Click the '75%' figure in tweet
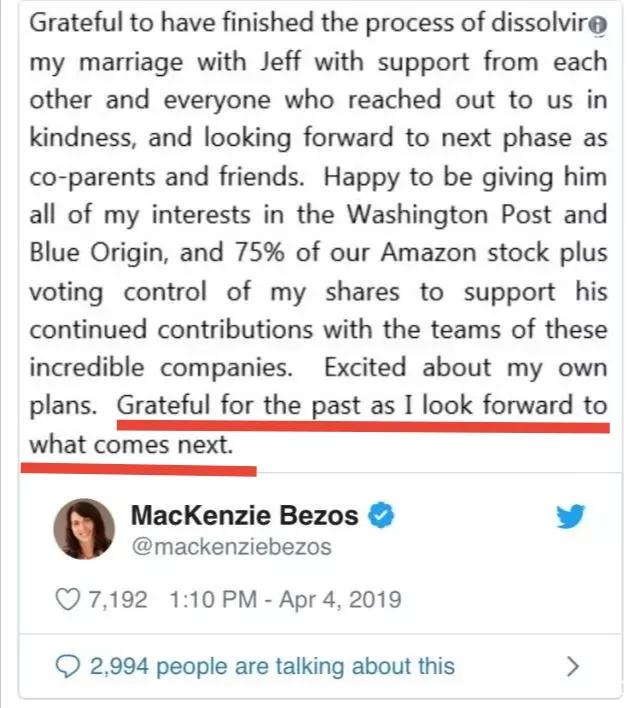 pyautogui.click(x=259, y=252)
